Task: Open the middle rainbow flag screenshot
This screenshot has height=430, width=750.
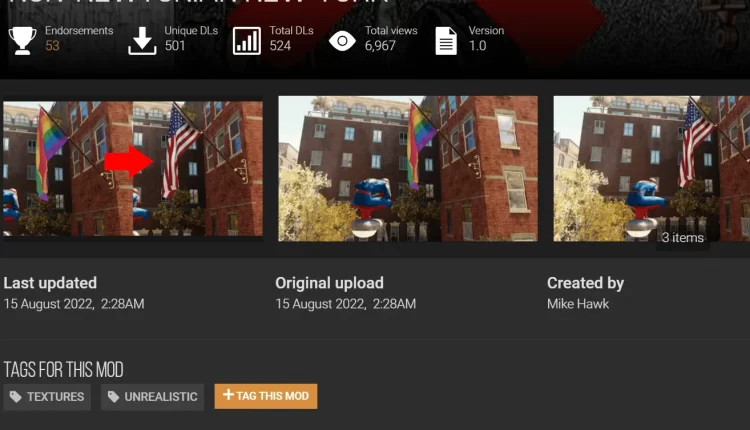Action: coord(407,168)
